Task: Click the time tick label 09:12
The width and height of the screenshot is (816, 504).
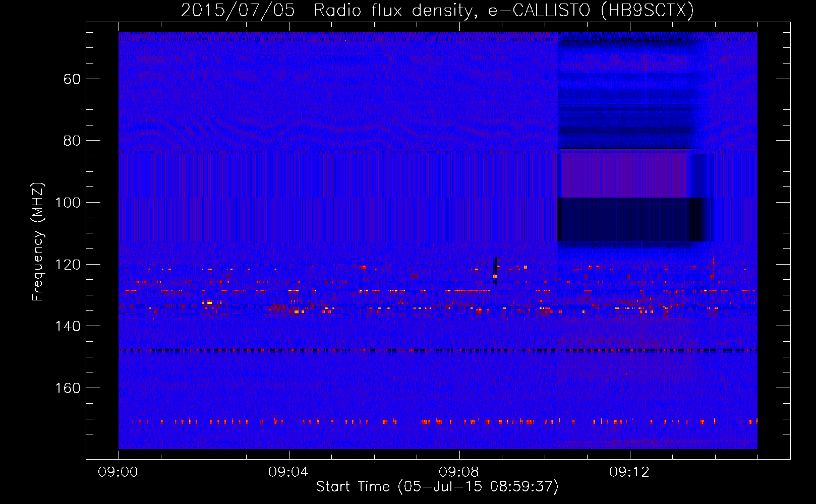Action: (629, 472)
